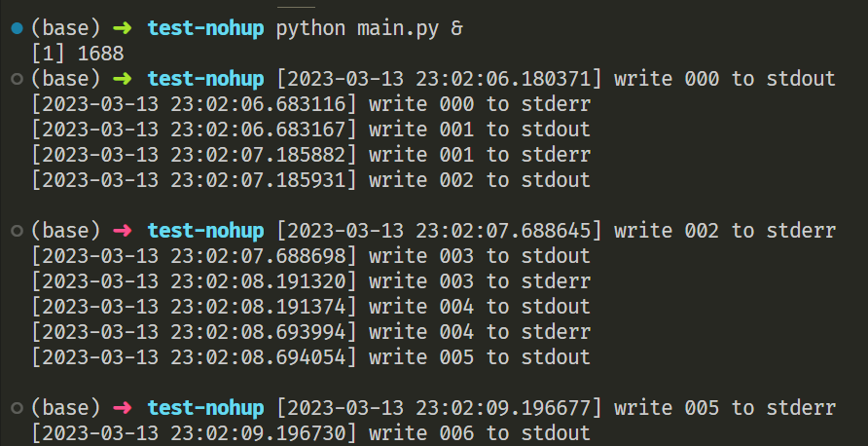Screen dimensions: 868x446
Task: Click the hollow circle beside the 23:02:07.688645 prompt
Action: 17,231
